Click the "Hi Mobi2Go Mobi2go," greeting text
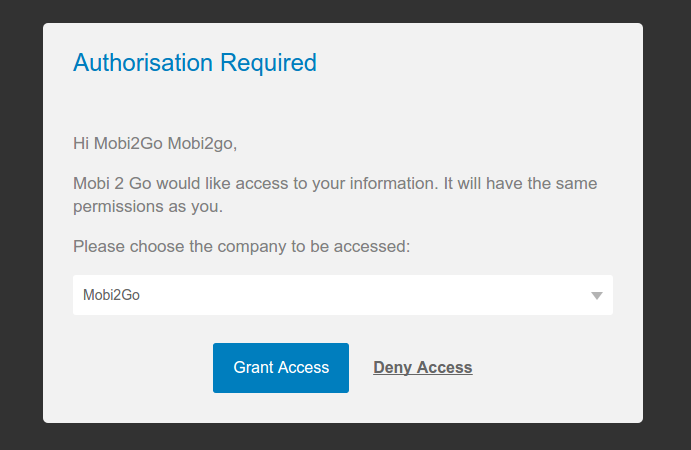 pos(155,143)
